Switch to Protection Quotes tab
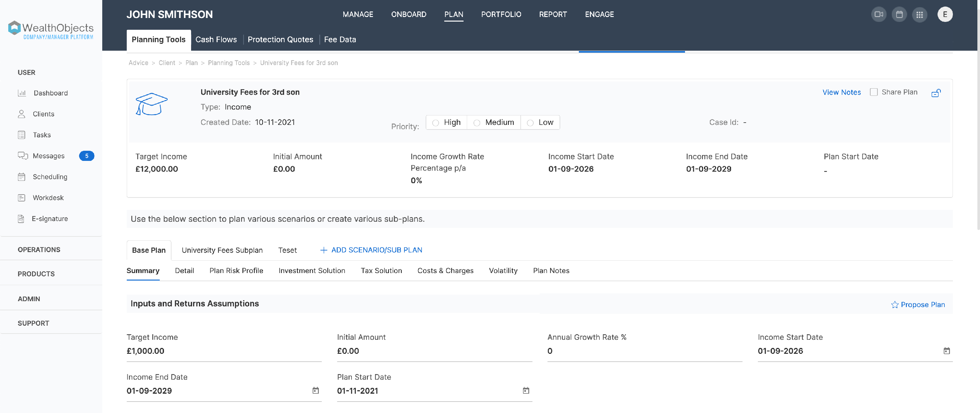Image resolution: width=980 pixels, height=413 pixels. coord(280,40)
